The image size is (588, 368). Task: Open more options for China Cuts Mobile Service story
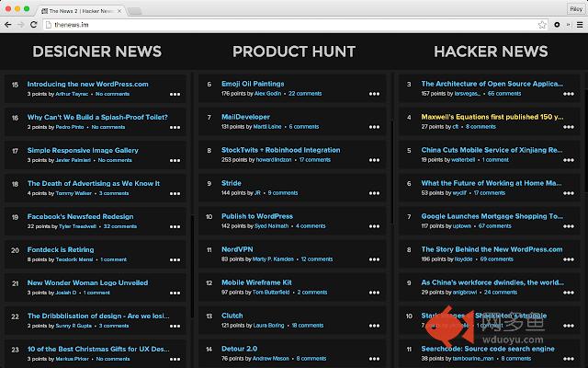(569, 160)
